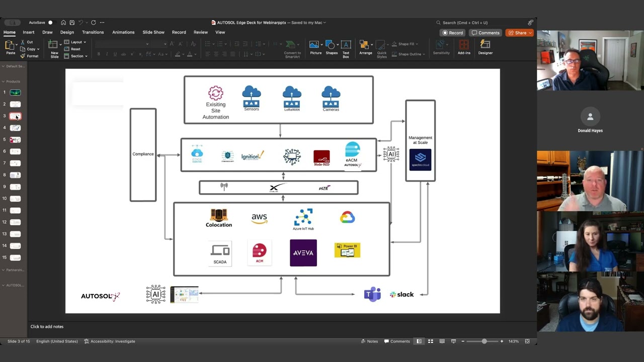Open the Insert tab
The width and height of the screenshot is (644, 362).
pos(29,32)
